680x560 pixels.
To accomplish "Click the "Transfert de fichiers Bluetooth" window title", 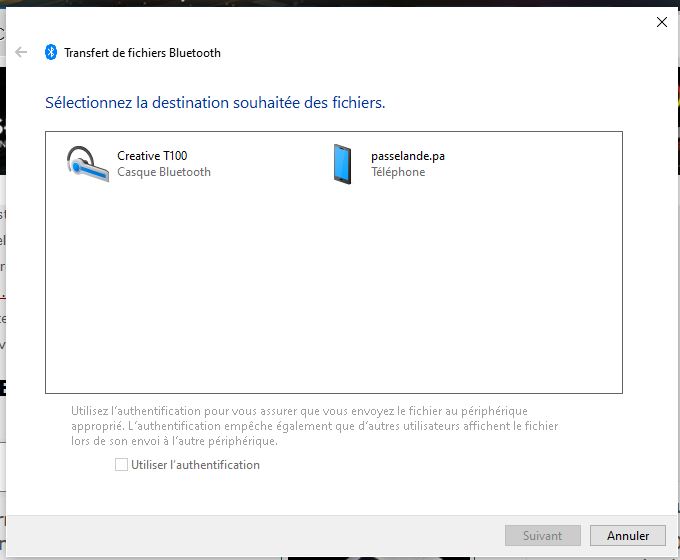I will pyautogui.click(x=142, y=53).
